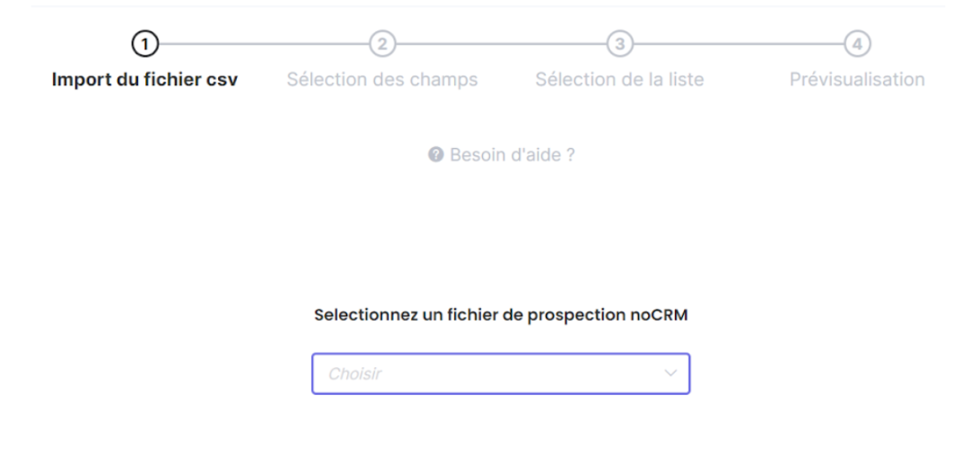Click the step 4 circle icon

point(857,44)
